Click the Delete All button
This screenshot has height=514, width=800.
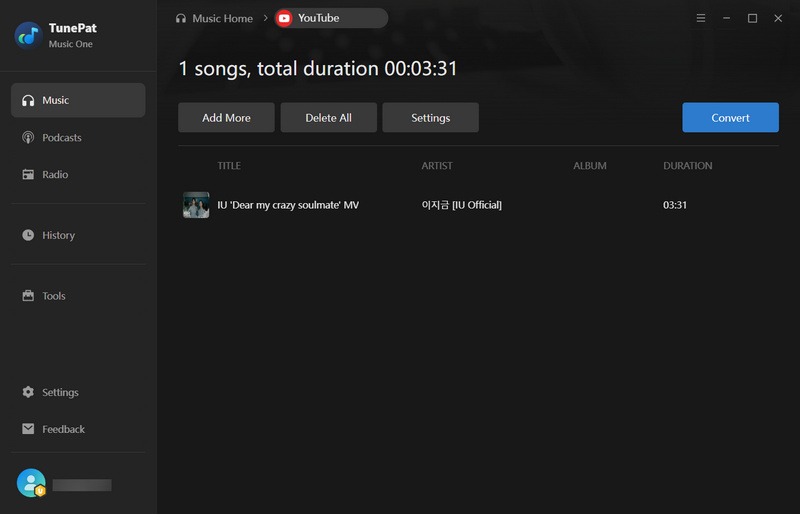(x=329, y=117)
